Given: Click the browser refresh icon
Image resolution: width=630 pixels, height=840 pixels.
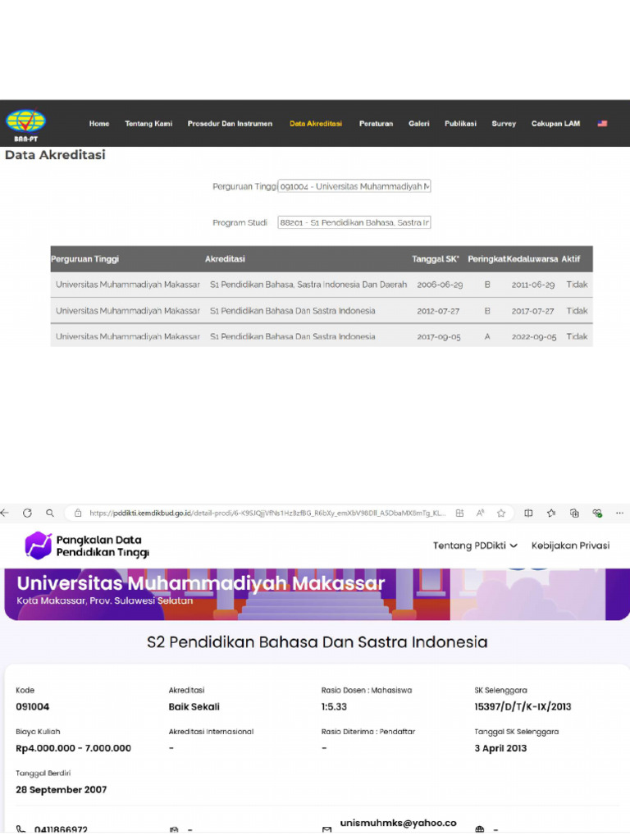Looking at the screenshot, I should [27, 513].
